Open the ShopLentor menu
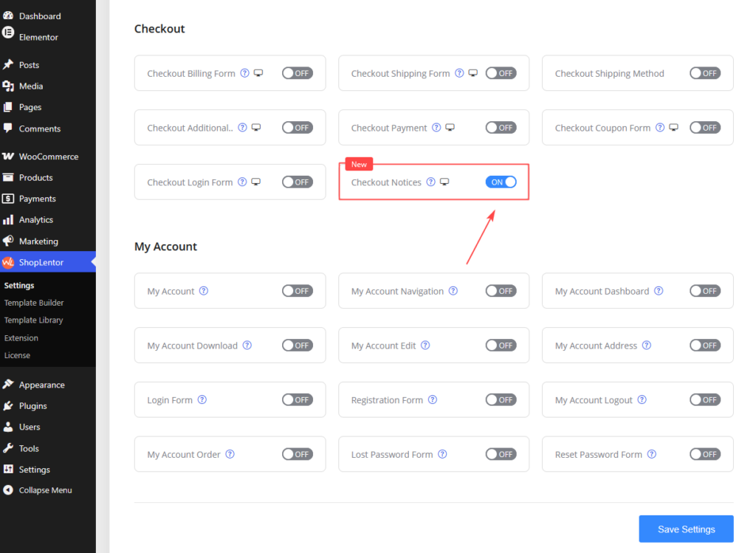 pos(48,262)
